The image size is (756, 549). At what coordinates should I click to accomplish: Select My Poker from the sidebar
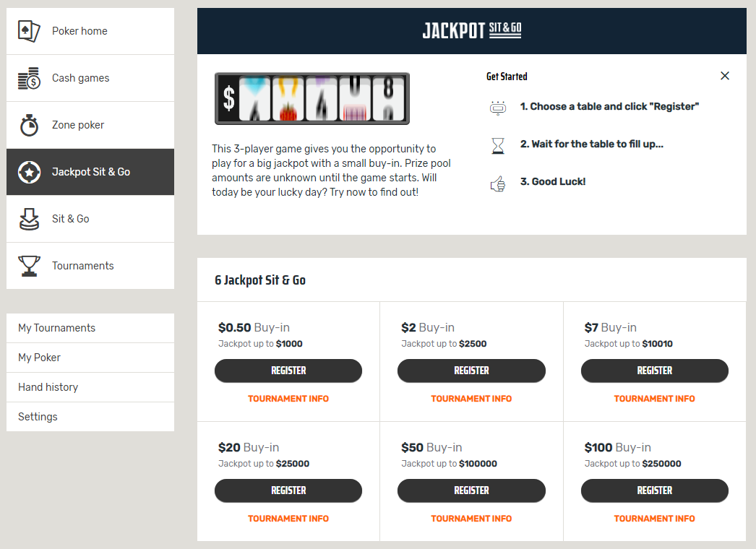[x=40, y=358]
